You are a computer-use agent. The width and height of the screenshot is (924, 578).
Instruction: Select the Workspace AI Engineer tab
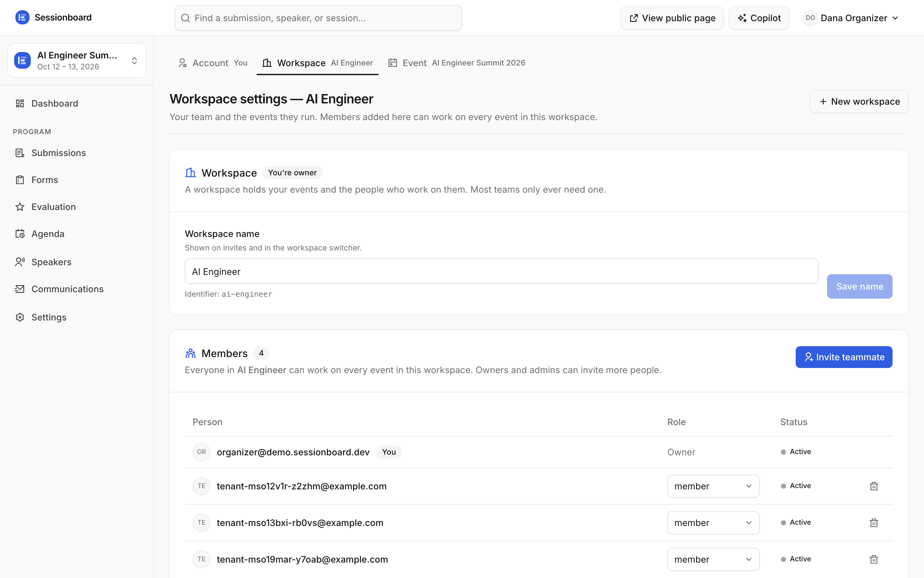317,63
